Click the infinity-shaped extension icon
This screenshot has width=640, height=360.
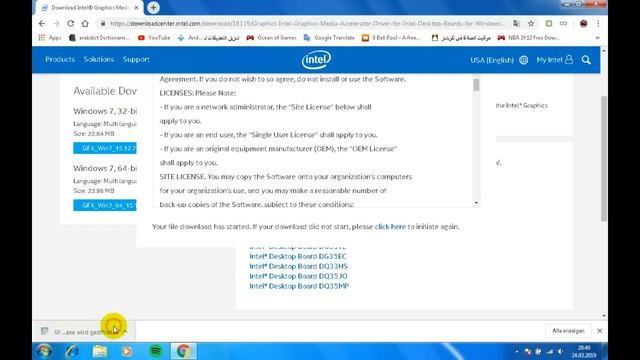[x=564, y=24]
